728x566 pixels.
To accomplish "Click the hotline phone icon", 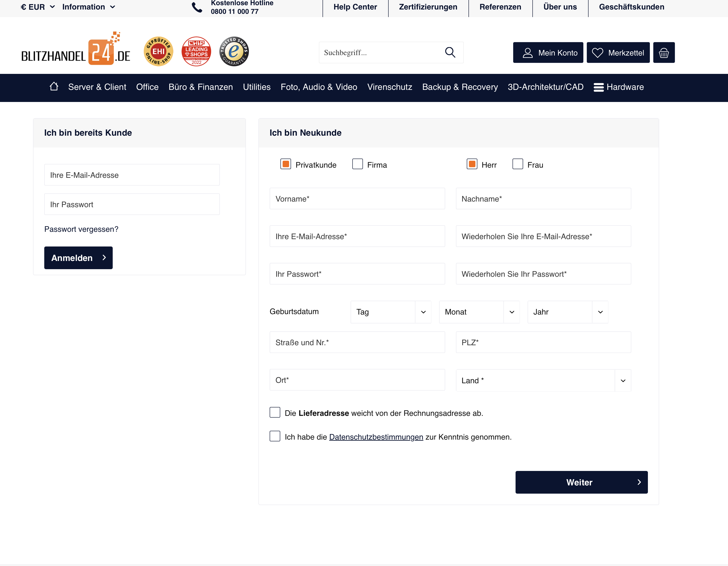I will 197,7.
